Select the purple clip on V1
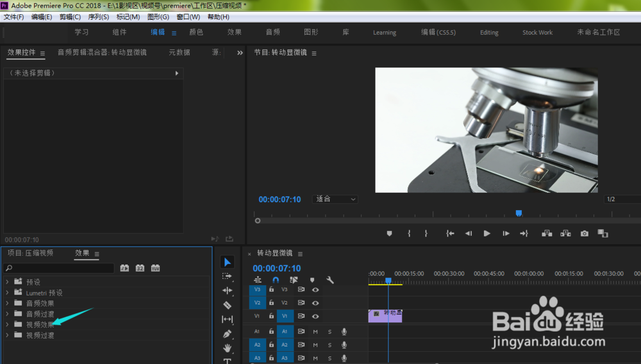Image resolution: width=641 pixels, height=364 pixels. pyautogui.click(x=385, y=316)
